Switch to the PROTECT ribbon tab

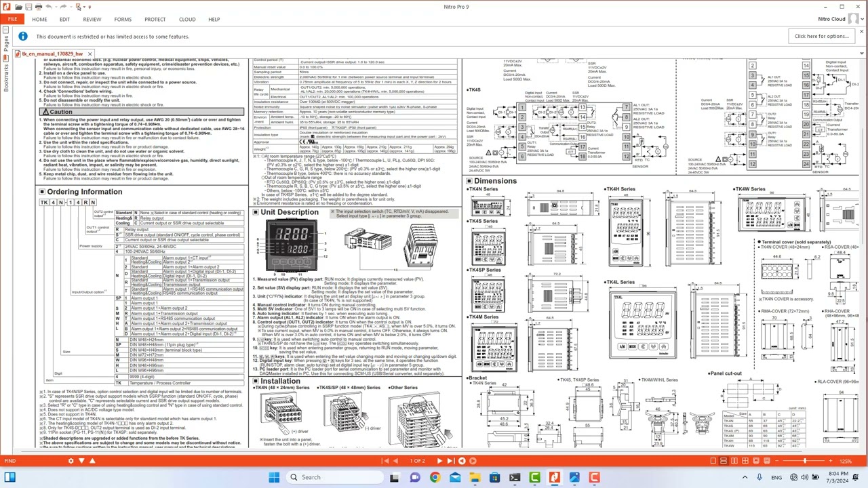pyautogui.click(x=155, y=20)
